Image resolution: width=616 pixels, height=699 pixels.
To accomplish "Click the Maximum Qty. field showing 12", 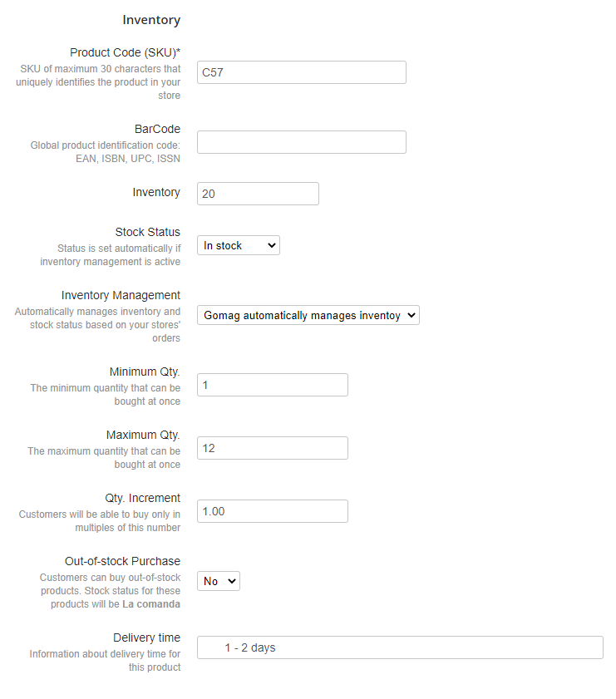I will [x=272, y=448].
